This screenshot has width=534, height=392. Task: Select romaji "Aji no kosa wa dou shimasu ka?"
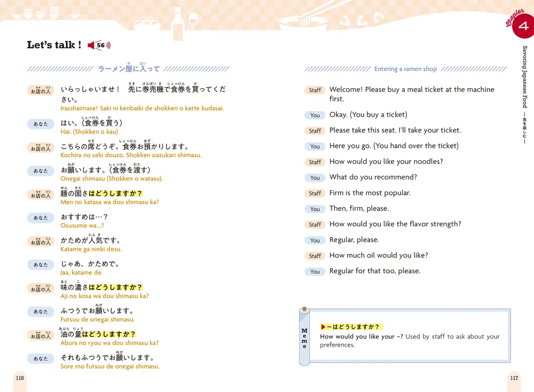pos(105,296)
